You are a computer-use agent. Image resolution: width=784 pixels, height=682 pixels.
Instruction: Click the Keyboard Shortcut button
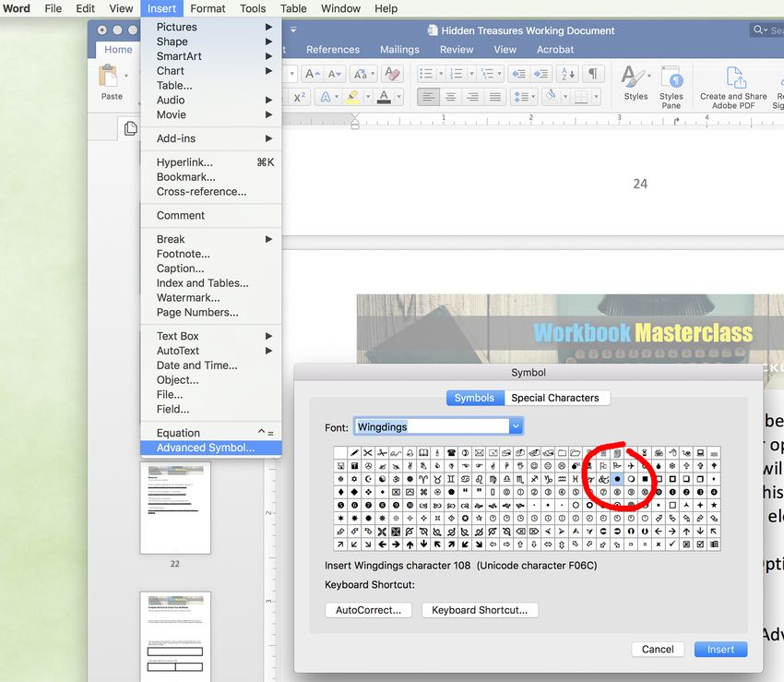pos(480,610)
